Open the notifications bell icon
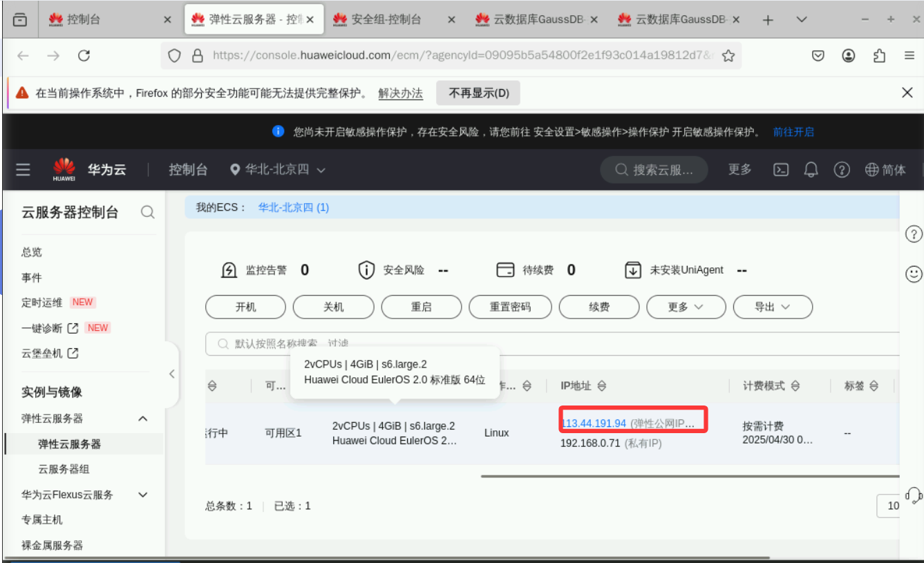924x563 pixels. (811, 170)
